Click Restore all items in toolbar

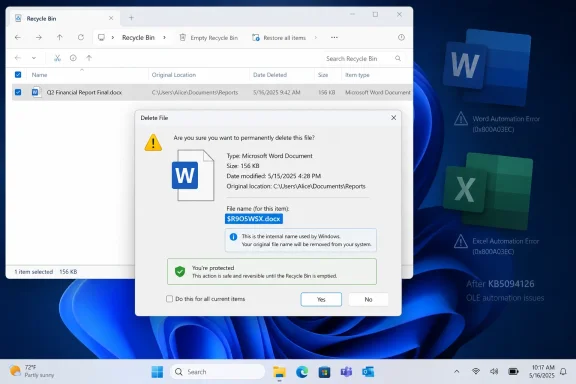point(279,38)
